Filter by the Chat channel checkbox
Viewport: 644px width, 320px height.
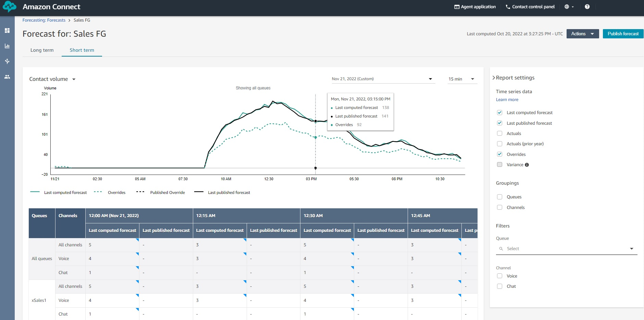coord(499,286)
